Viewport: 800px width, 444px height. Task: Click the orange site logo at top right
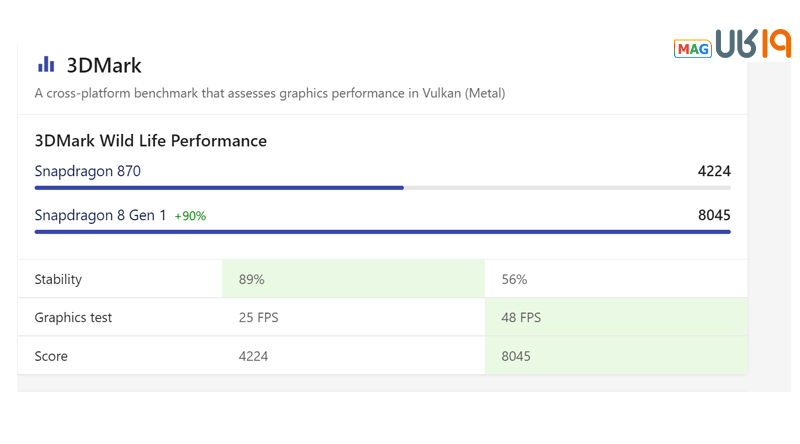[752, 45]
